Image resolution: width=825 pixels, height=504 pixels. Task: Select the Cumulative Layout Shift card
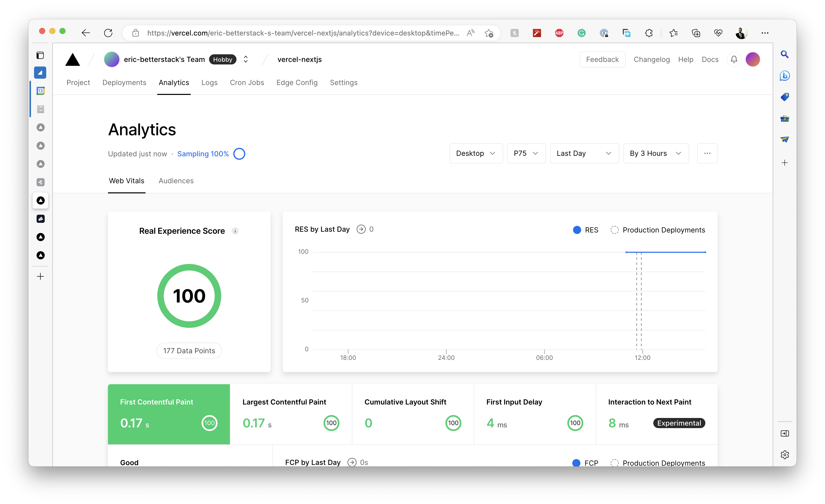coord(412,414)
